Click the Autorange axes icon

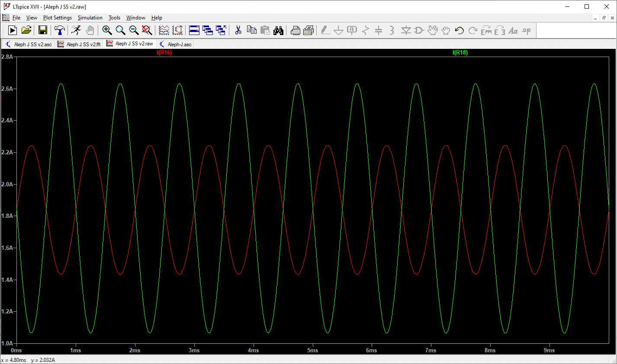[x=177, y=30]
